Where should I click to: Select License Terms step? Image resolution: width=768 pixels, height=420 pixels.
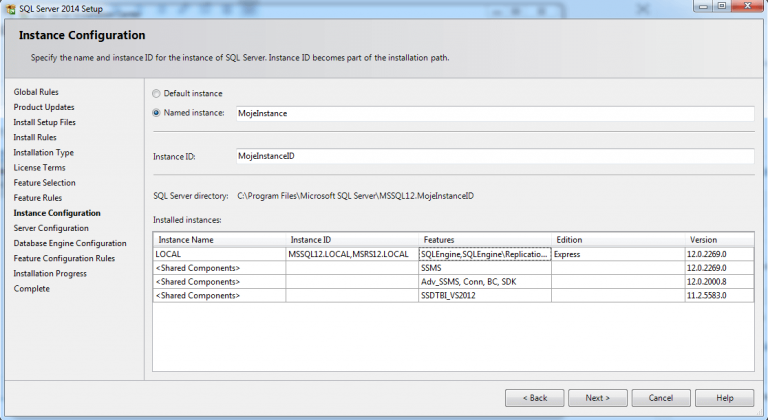[x=39, y=168]
